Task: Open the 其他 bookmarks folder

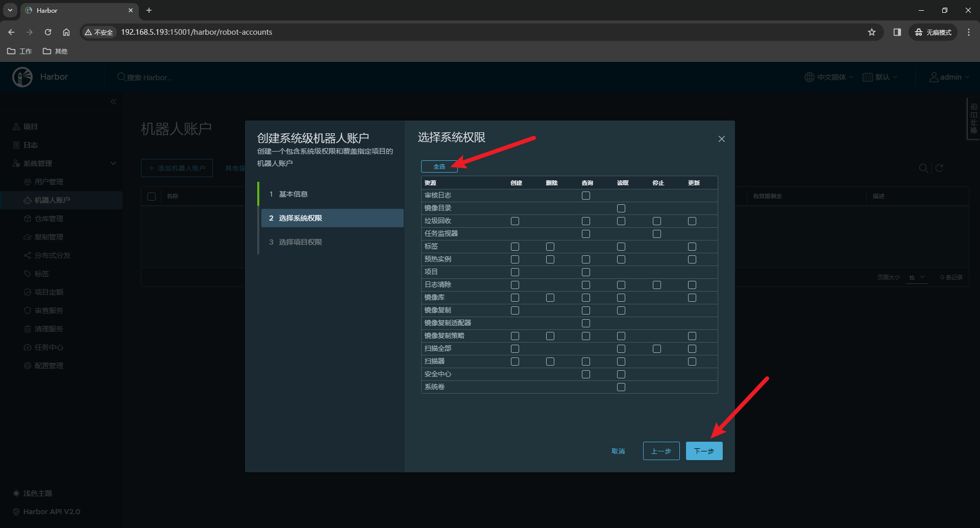Action: [55, 51]
